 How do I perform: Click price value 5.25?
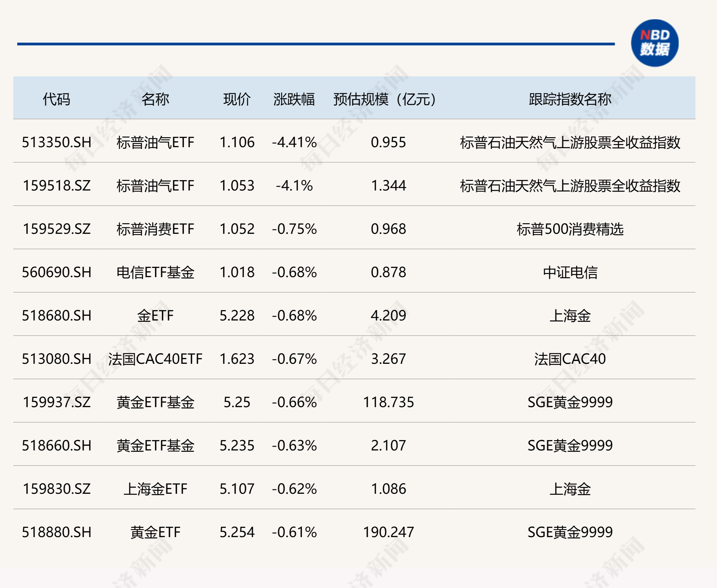(237, 402)
